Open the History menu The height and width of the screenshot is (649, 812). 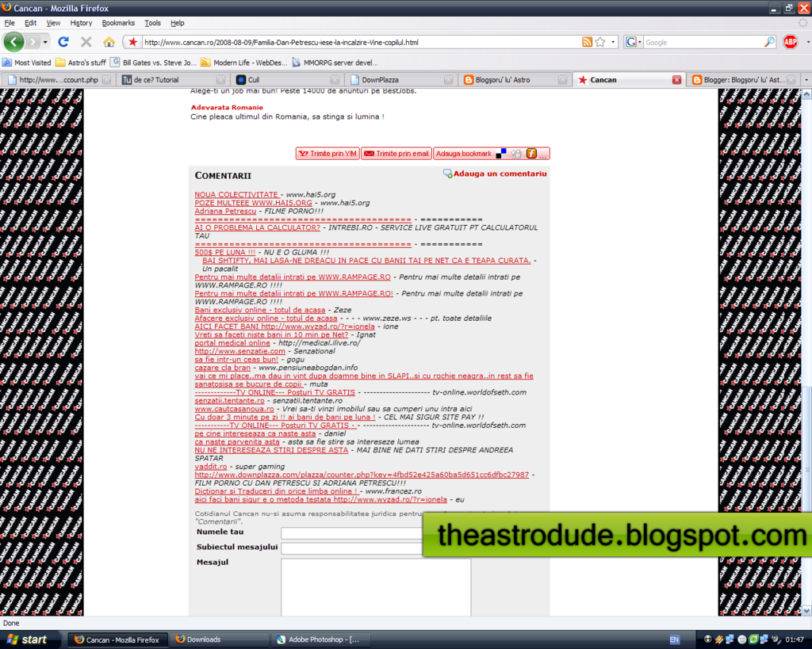(81, 23)
